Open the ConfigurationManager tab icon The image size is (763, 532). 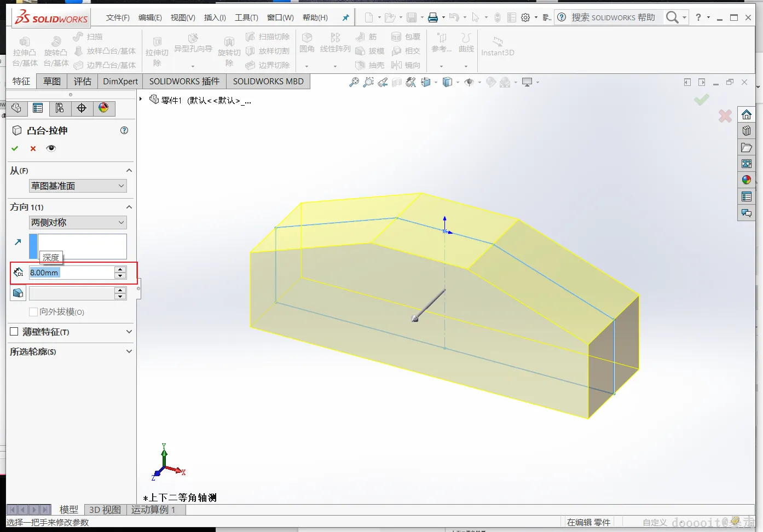coord(60,108)
